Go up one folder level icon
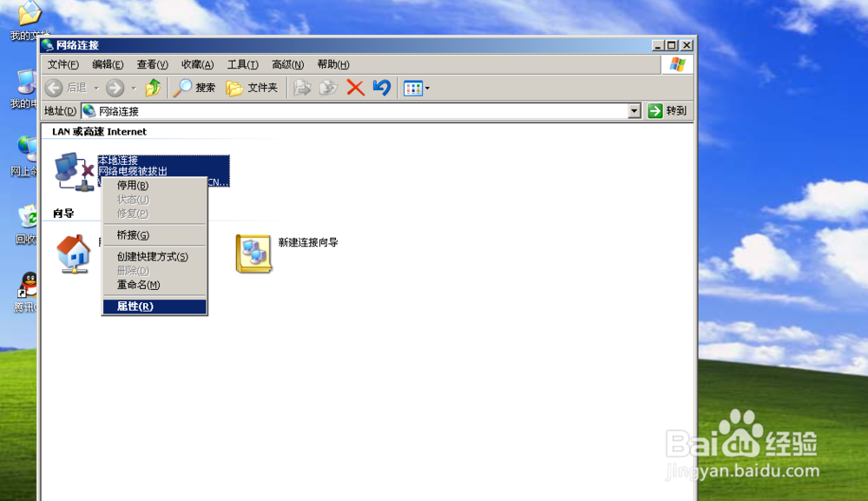Viewport: 868px width, 501px height. click(154, 88)
